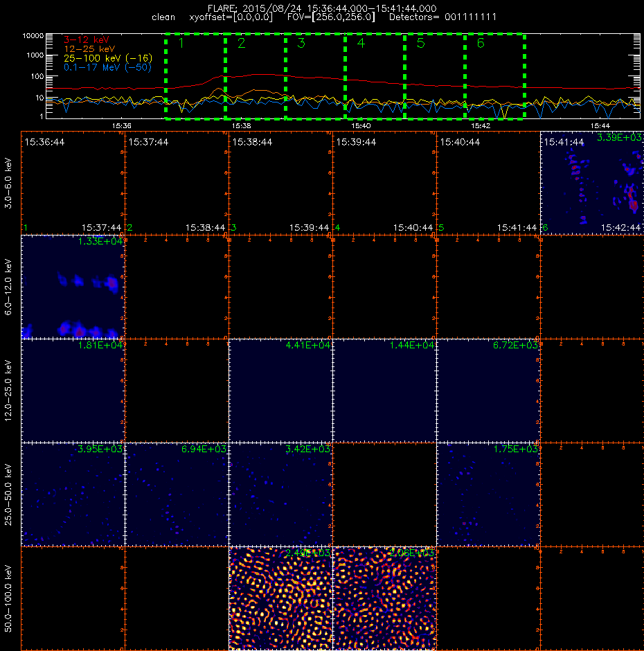
Task: Click the 'Detectors= 001111111' label
Action: (x=442, y=17)
